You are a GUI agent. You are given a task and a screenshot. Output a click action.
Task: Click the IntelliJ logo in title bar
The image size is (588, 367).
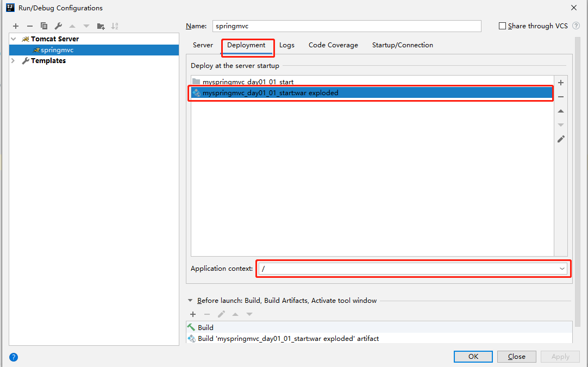(10, 8)
